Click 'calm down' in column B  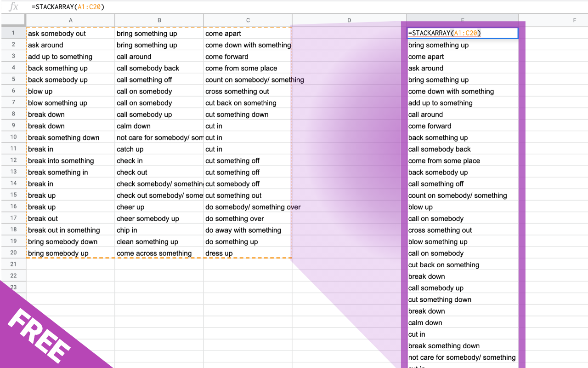point(159,126)
